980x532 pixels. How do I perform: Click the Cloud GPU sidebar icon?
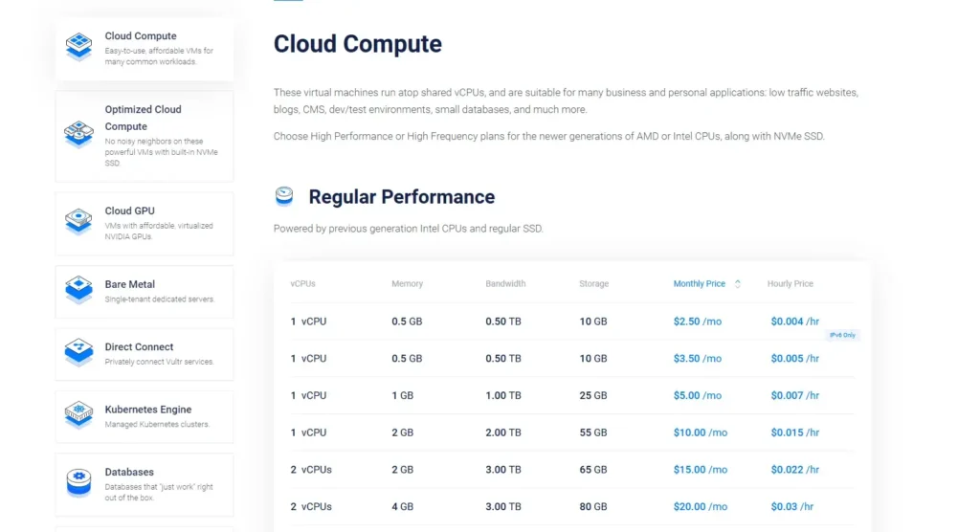(x=78, y=222)
